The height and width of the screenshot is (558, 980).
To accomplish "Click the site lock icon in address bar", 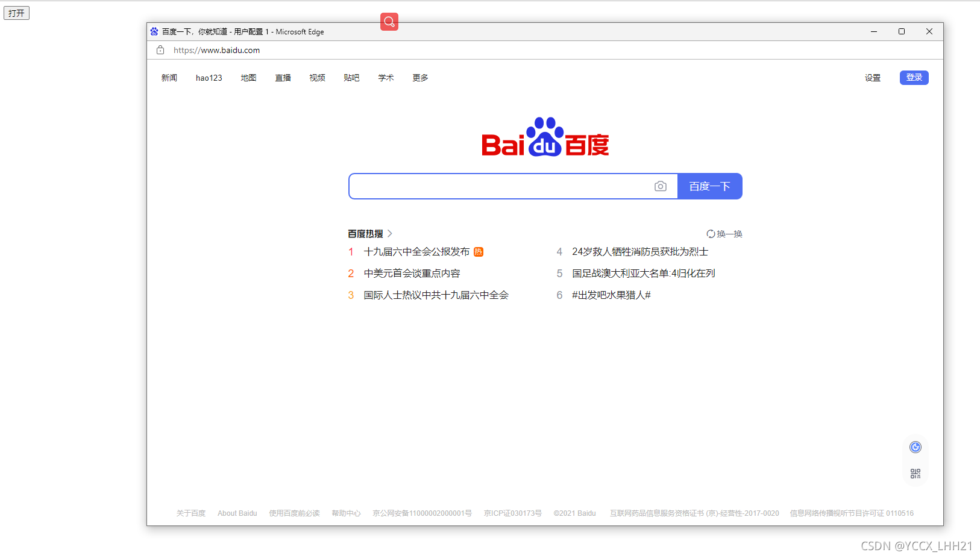I will click(160, 50).
